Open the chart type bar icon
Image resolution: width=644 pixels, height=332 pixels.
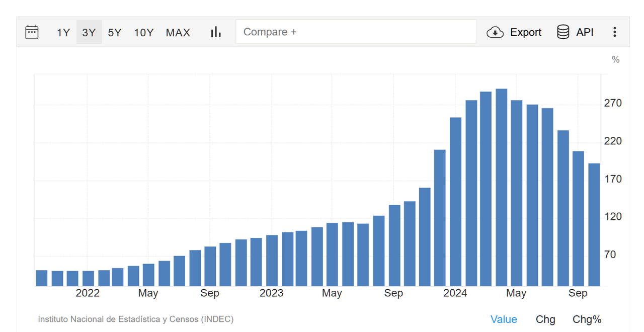216,32
